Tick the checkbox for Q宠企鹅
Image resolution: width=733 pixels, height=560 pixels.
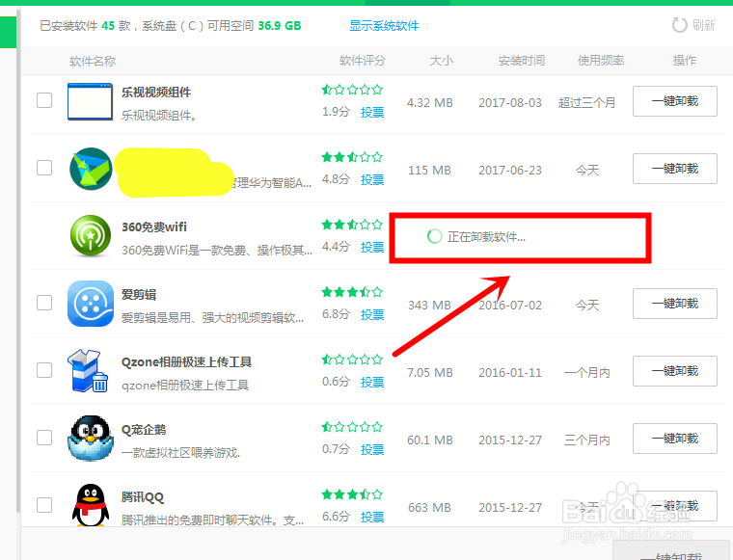[44, 438]
